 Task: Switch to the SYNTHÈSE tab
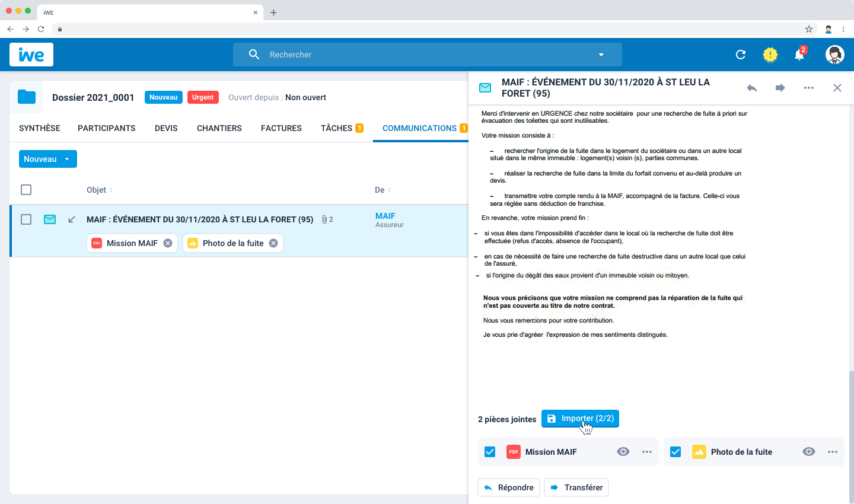[x=40, y=128]
